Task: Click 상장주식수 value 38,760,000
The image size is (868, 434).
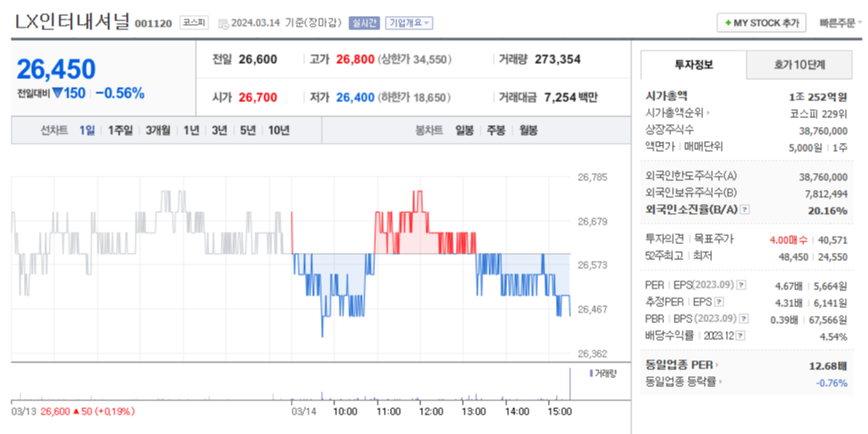Action: click(x=823, y=130)
